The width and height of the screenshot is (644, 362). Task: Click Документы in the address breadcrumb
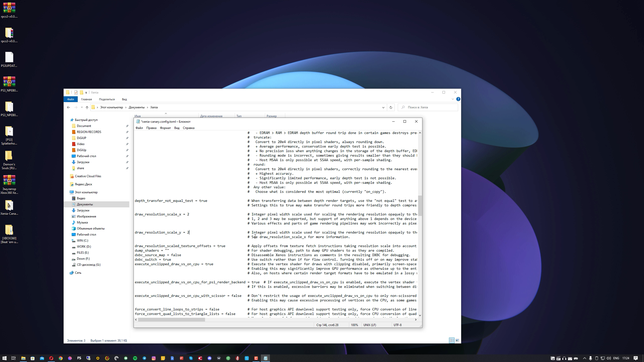pyautogui.click(x=137, y=107)
